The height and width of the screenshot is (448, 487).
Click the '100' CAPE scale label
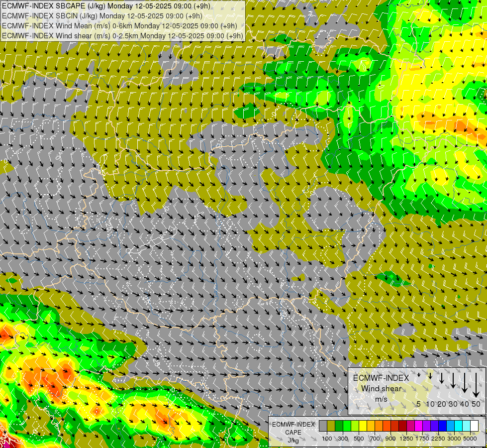tap(327, 439)
